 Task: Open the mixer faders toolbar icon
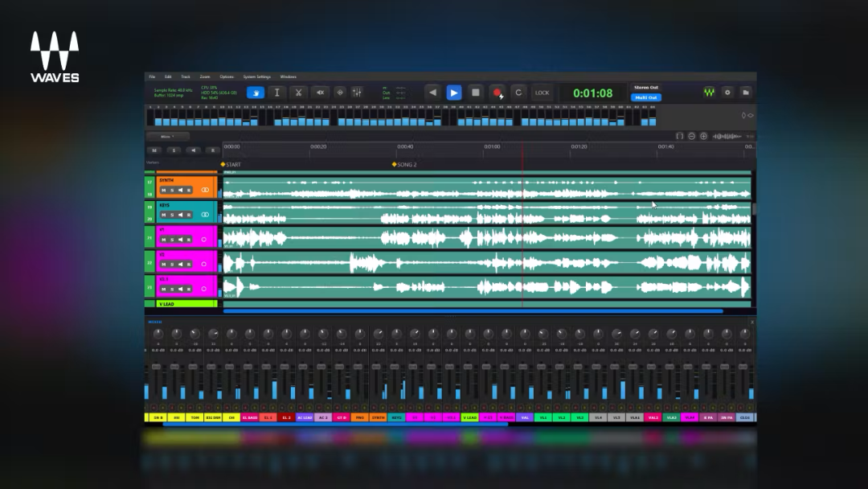click(357, 92)
